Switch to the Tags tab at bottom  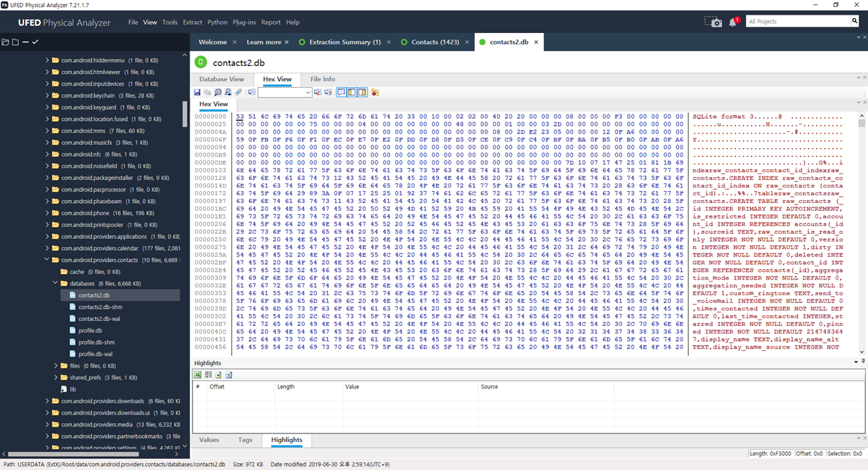(245, 440)
